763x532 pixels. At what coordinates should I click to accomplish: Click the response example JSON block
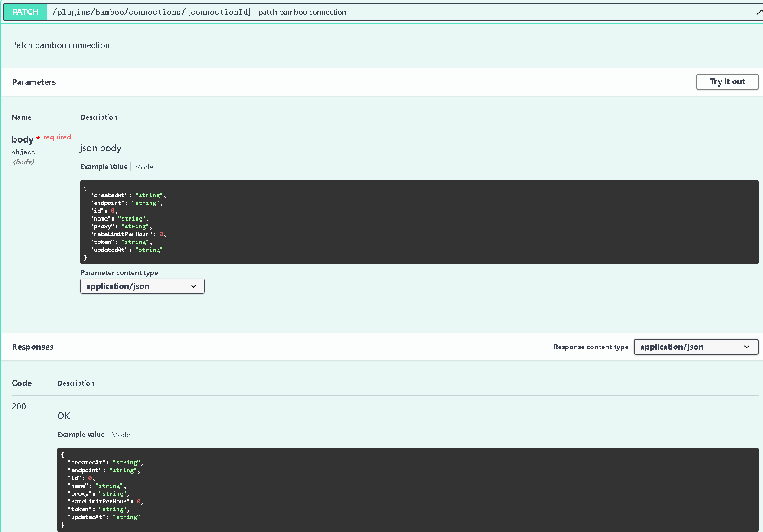408,490
